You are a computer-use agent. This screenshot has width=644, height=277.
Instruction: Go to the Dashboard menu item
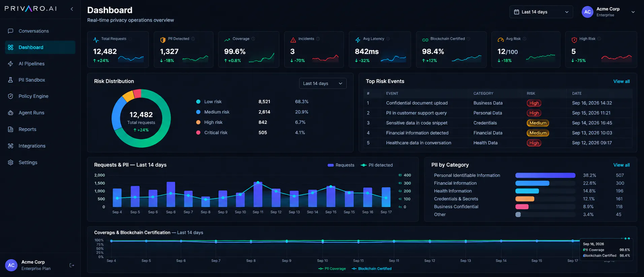pyautogui.click(x=40, y=47)
